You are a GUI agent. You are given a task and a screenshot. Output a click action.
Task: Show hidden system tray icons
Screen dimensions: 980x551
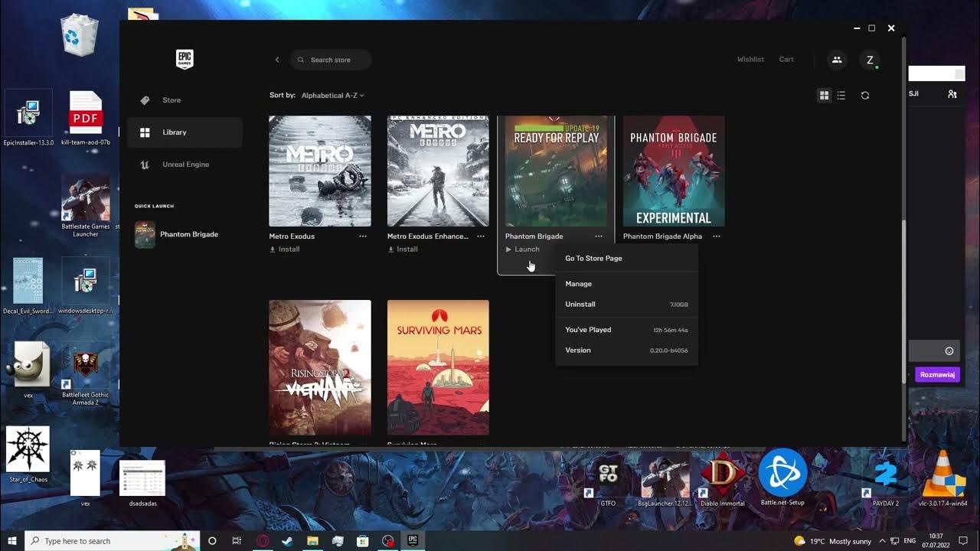click(883, 541)
